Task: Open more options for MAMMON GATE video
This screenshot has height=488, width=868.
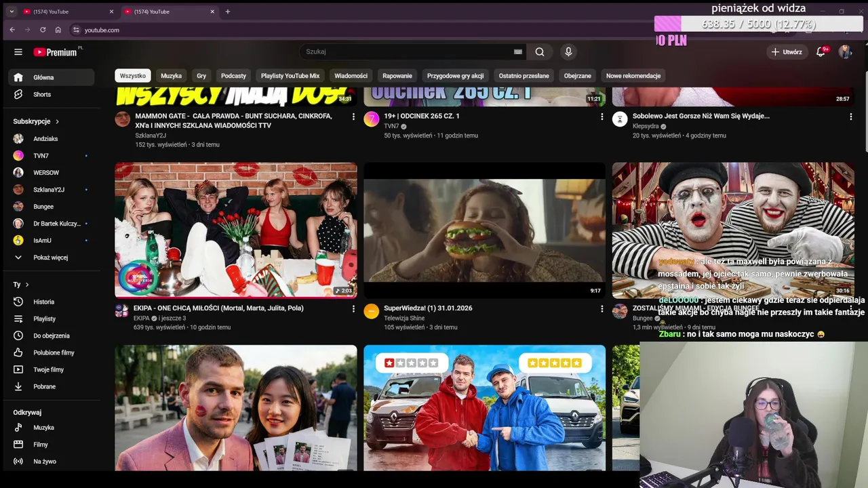Action: pos(353,117)
